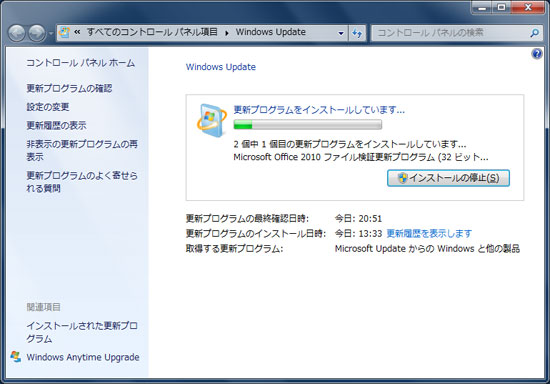
Task: Click 更新プログラムの確認 in the sidebar
Action: coord(69,88)
